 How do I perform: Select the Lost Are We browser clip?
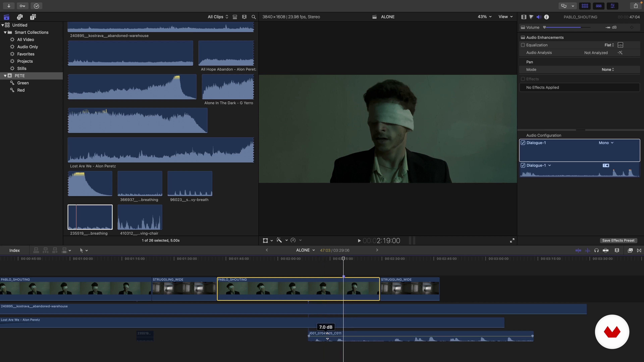pyautogui.click(x=161, y=150)
